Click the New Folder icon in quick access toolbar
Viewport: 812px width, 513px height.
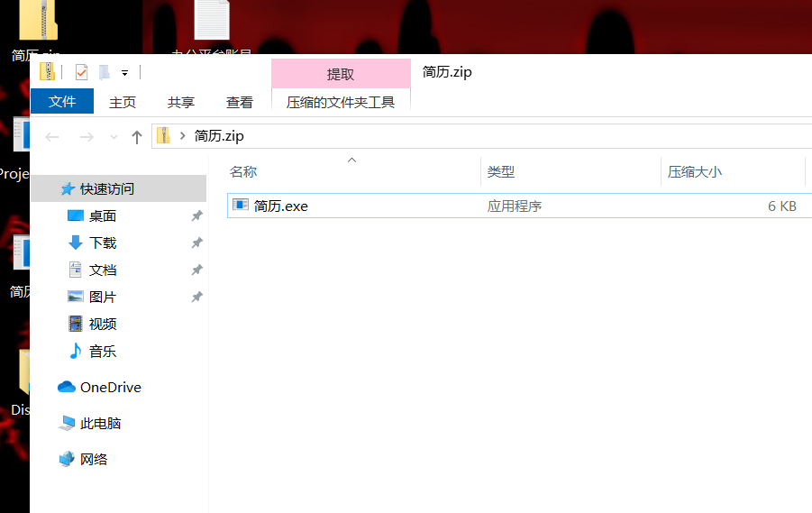coord(104,72)
